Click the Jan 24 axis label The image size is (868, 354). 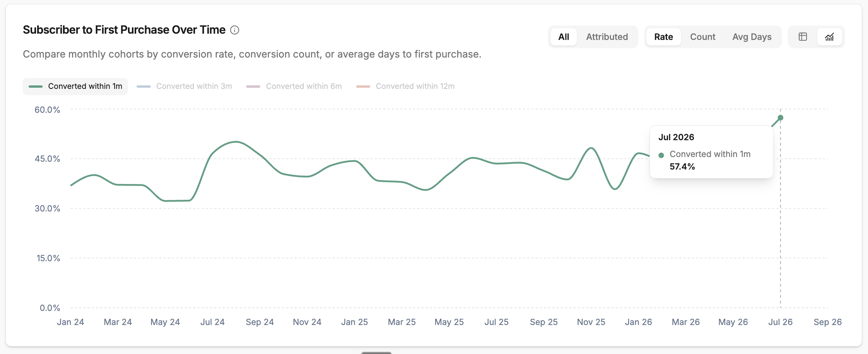pos(70,322)
